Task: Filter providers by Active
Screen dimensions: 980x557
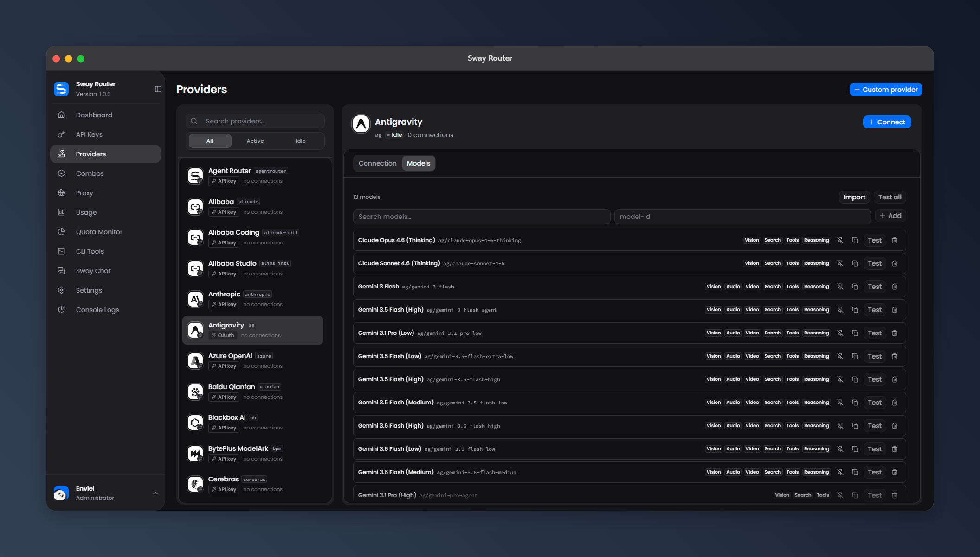Action: 255,141
